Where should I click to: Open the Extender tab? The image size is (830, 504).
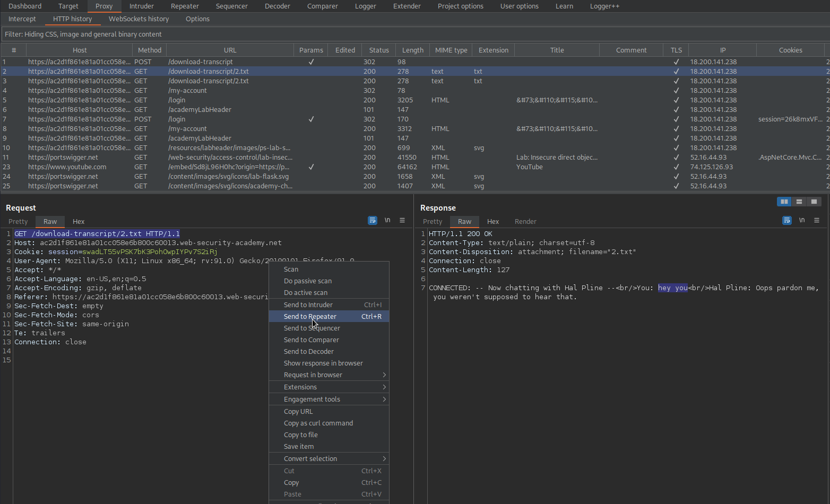407,6
